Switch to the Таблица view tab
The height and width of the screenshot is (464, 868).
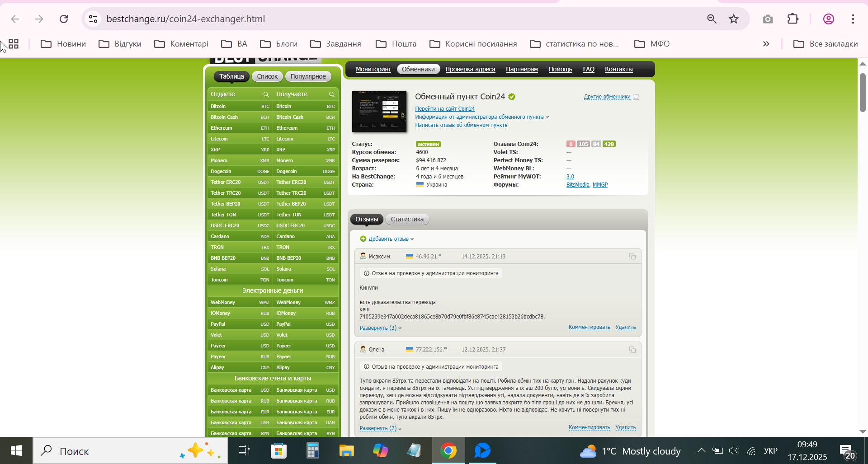231,76
